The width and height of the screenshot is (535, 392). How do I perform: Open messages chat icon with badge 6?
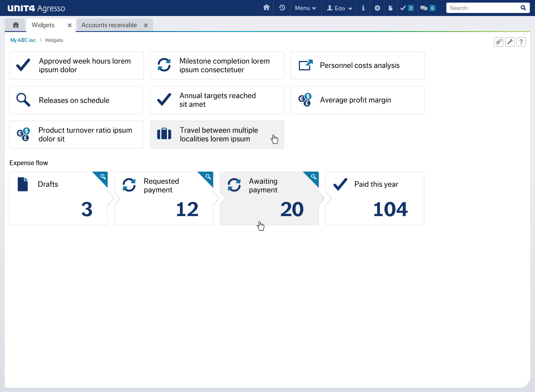click(427, 8)
